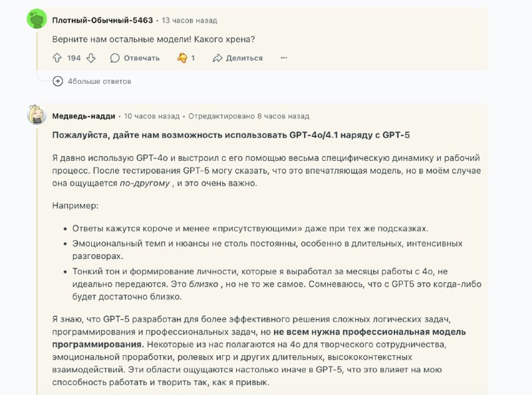Open the three-dot more options menu

pos(284,58)
